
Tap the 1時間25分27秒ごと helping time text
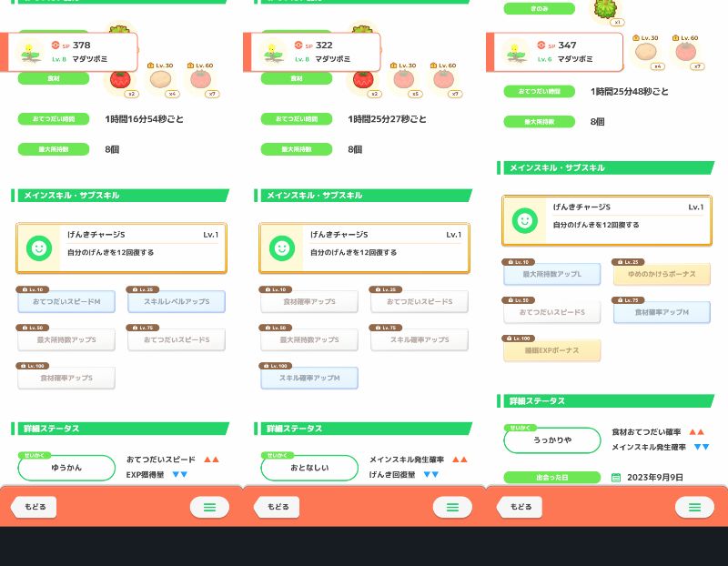coord(387,119)
